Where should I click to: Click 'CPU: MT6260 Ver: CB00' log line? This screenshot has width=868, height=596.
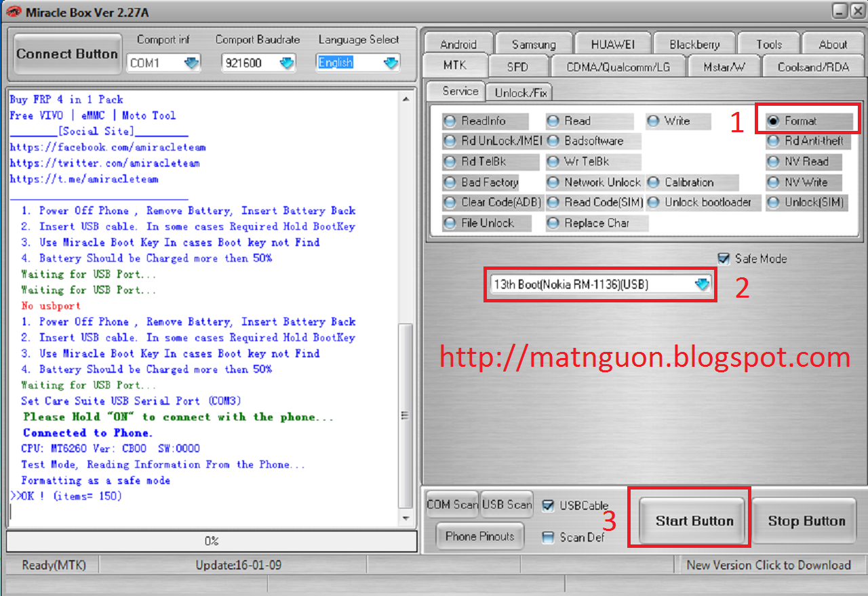[x=111, y=448]
